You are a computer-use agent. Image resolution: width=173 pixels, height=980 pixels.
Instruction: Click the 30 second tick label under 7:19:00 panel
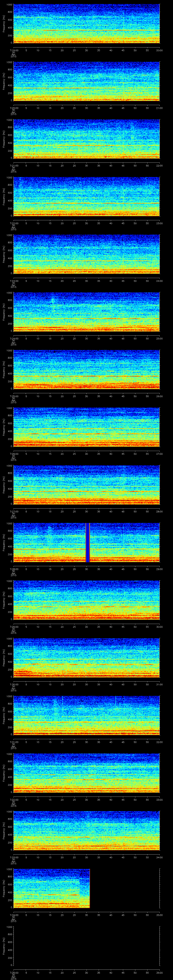point(86,50)
